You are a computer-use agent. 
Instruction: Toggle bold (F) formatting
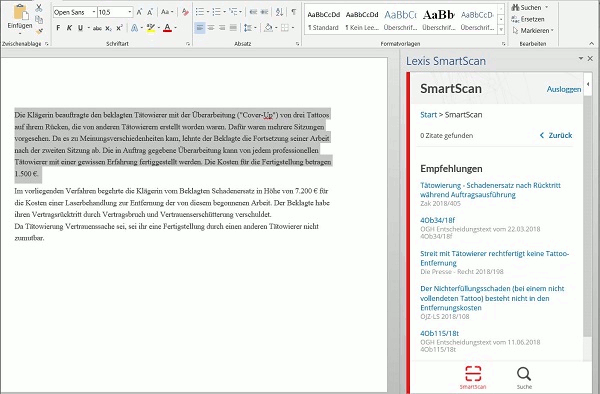coord(58,28)
